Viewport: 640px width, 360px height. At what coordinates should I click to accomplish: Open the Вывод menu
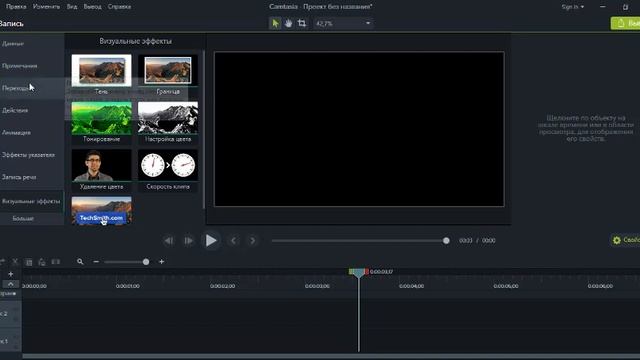tap(92, 7)
